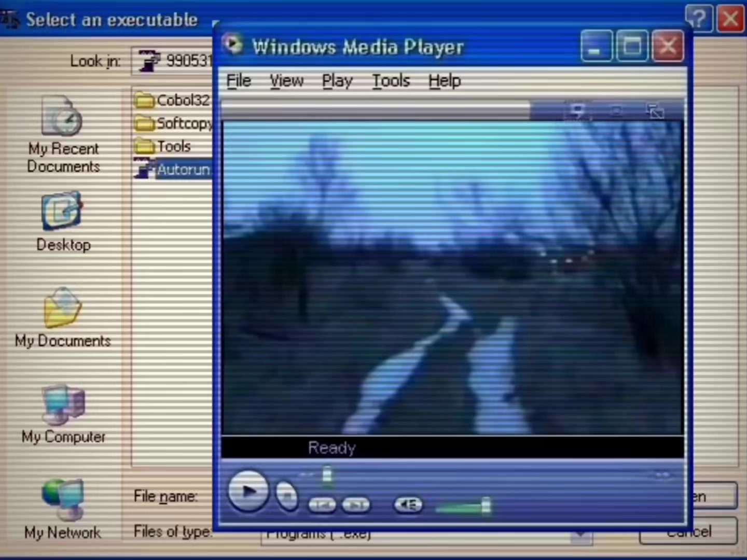Open the View menu in Media Player

point(286,81)
